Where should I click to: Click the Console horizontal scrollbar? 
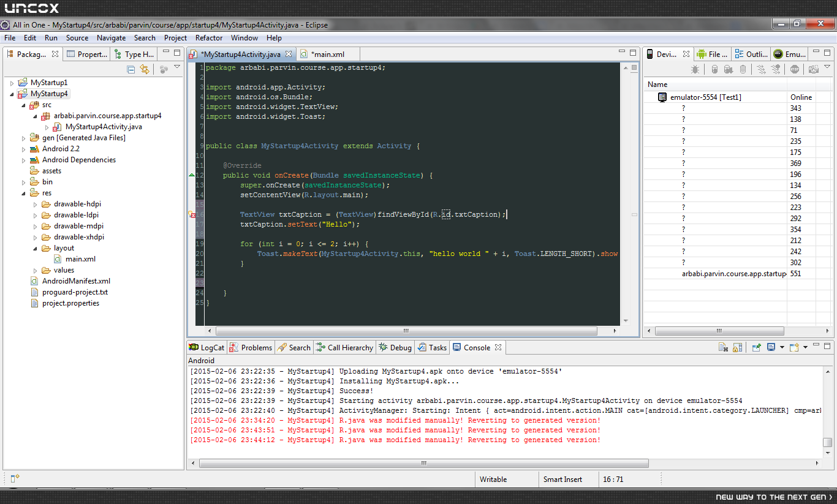pyautogui.click(x=423, y=463)
